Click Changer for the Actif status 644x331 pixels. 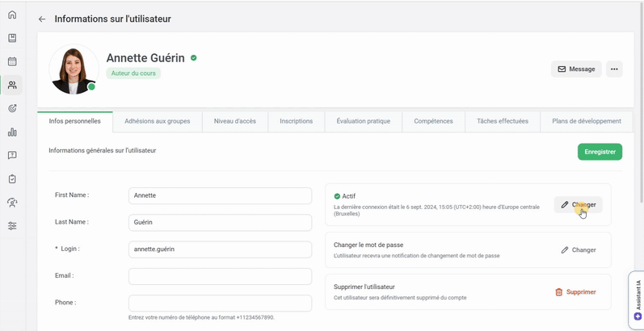point(578,205)
